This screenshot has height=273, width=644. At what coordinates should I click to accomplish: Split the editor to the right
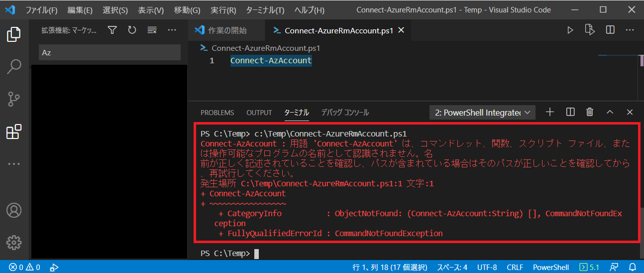tap(610, 30)
